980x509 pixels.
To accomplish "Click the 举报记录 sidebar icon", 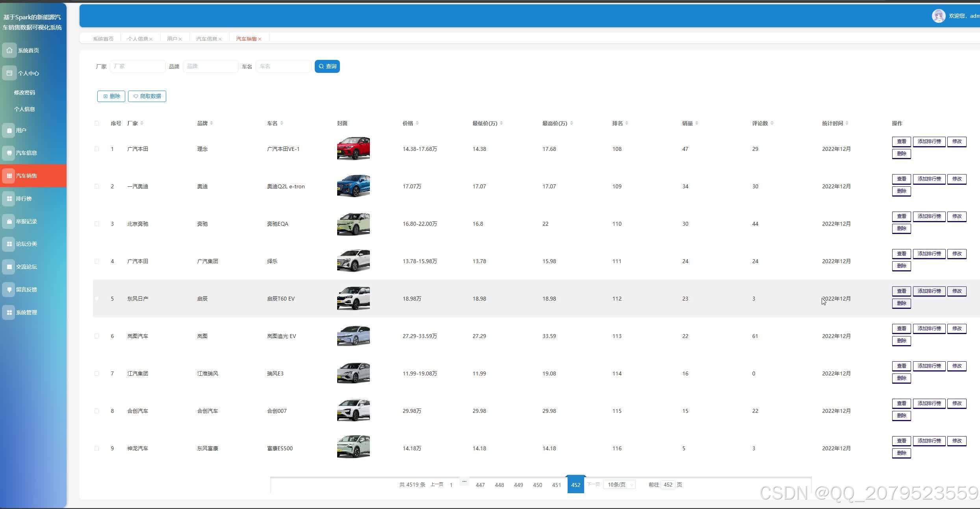I will pyautogui.click(x=9, y=221).
